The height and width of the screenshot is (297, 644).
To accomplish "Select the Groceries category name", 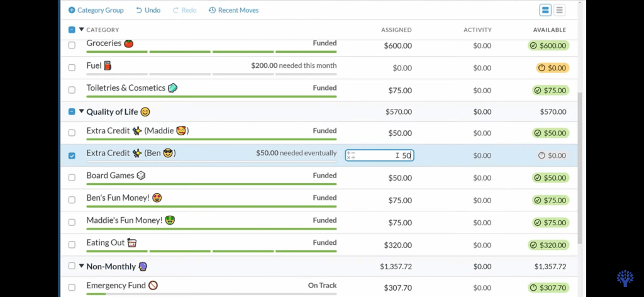I will (x=109, y=43).
